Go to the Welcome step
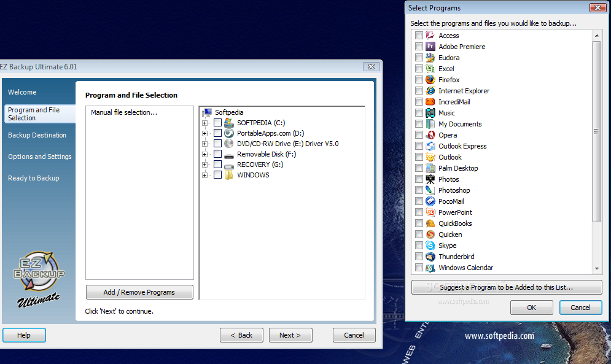The height and width of the screenshot is (364, 611). pos(22,92)
